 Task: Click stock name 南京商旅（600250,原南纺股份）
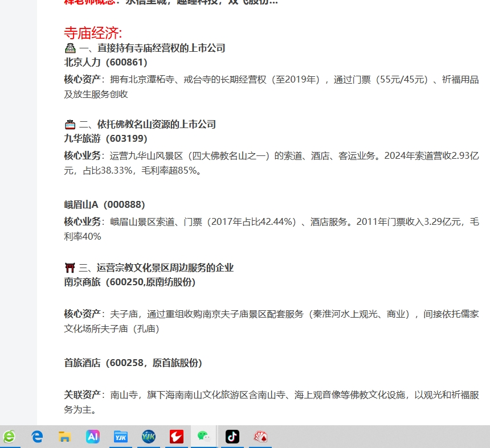click(130, 282)
